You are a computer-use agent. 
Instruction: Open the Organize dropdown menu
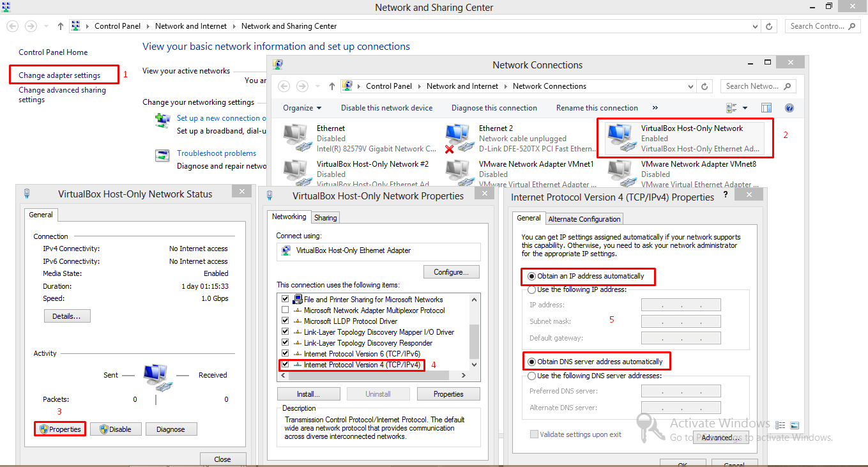pos(303,108)
